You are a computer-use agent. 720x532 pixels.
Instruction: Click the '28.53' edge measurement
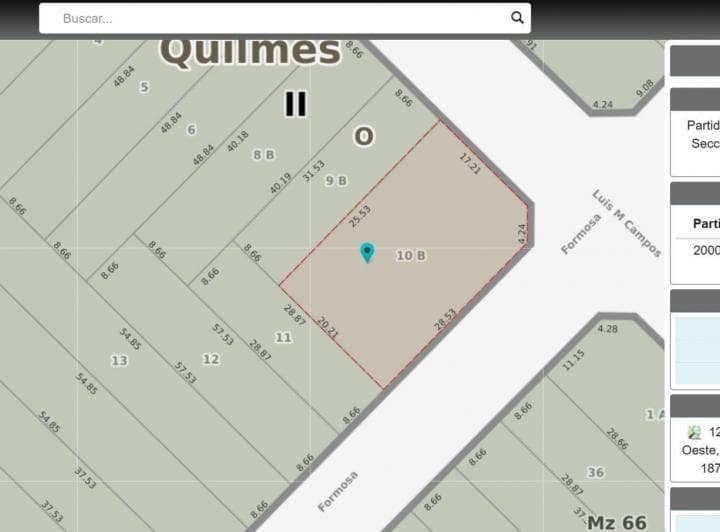[x=445, y=319]
